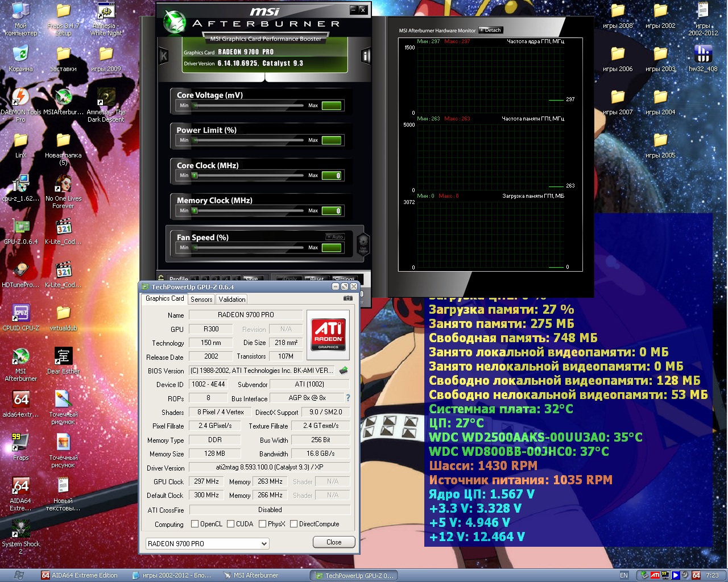This screenshot has height=582, width=728.
Task: Click the Kombustor K icon in Afterburner
Action: (164, 56)
